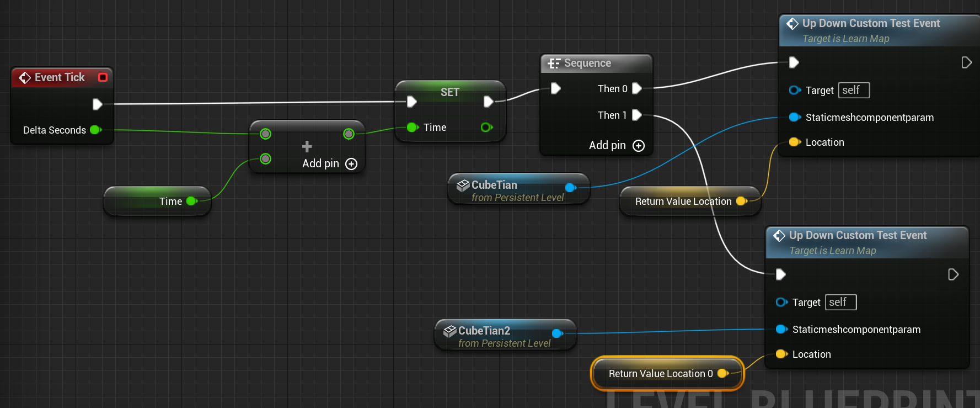
Task: Click the Return Value Location node's yellow pin
Action: 742,202
